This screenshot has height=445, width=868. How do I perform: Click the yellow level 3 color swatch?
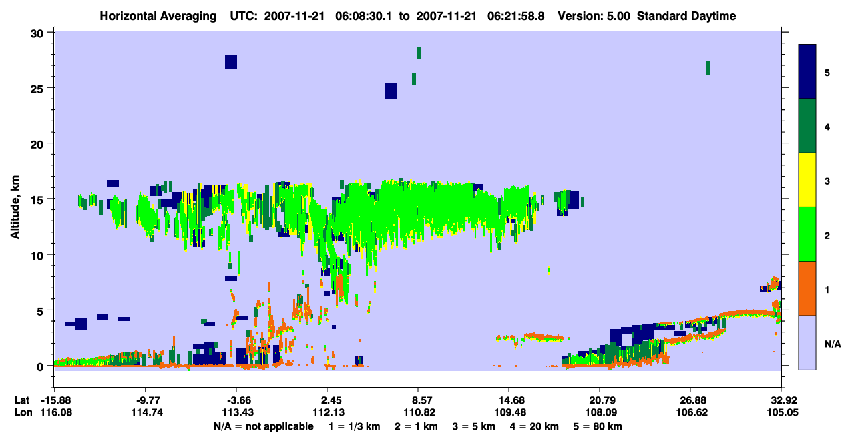pyautogui.click(x=807, y=180)
